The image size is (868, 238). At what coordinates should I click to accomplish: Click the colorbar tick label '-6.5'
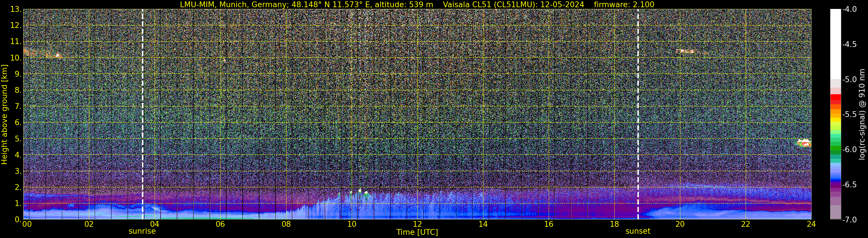point(850,185)
